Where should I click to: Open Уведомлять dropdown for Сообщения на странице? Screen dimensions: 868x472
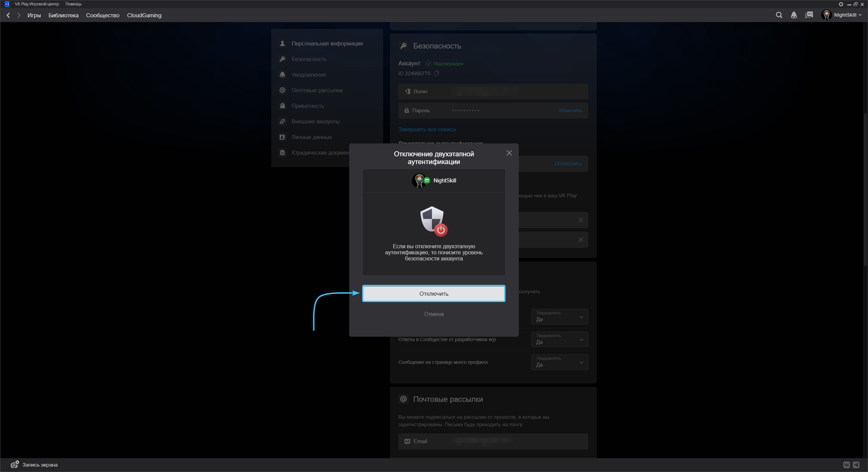pos(559,362)
